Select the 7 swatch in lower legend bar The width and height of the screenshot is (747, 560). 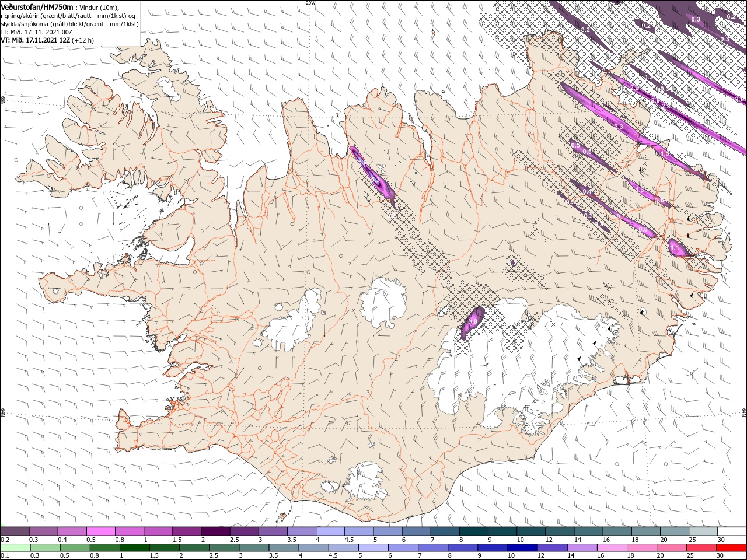click(x=433, y=548)
